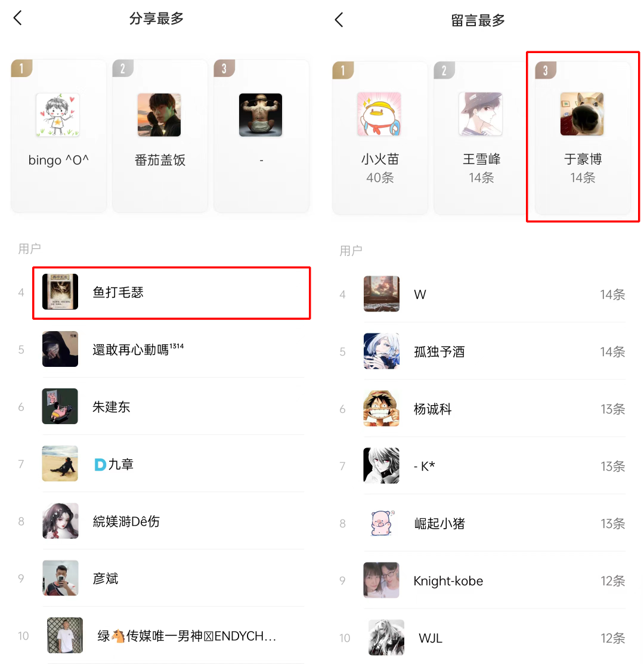Go back from the 留言最多 page
The height and width of the screenshot is (664, 644).
click(x=339, y=20)
